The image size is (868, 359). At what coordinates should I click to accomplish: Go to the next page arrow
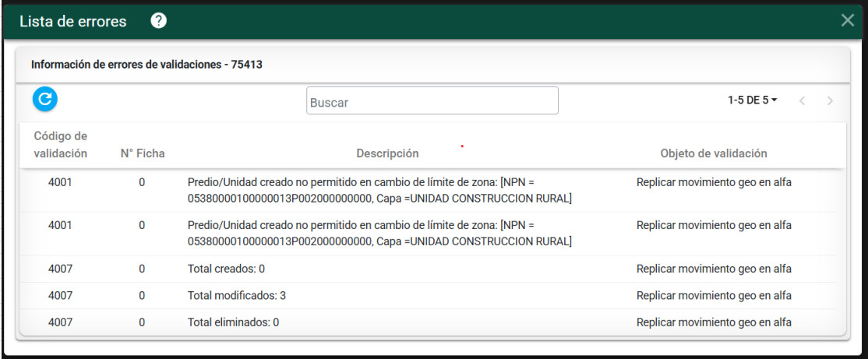click(x=830, y=100)
